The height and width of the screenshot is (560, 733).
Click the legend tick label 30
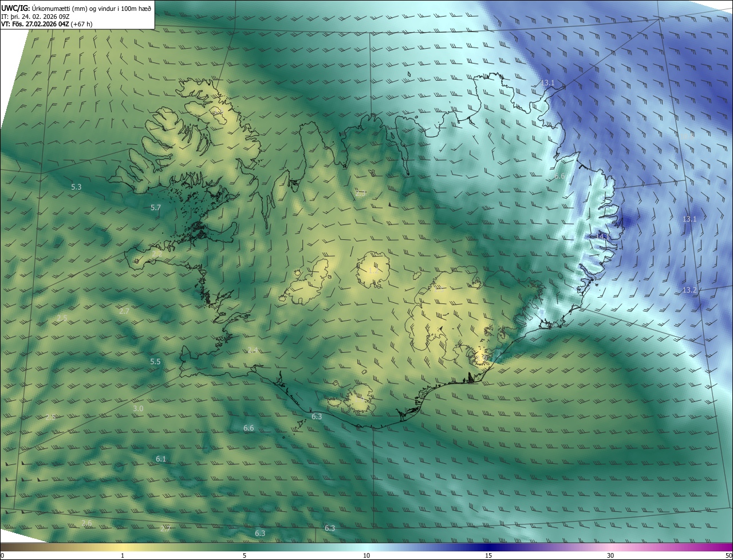pyautogui.click(x=610, y=555)
